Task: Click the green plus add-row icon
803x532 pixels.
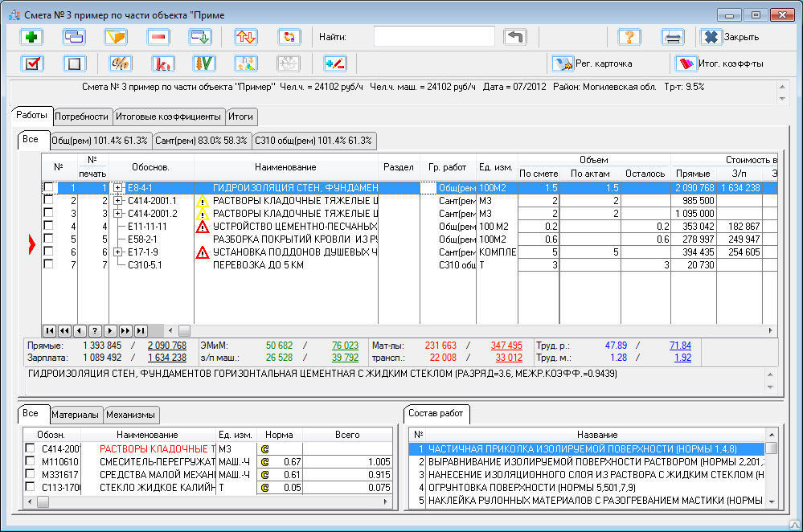Action: click(33, 37)
